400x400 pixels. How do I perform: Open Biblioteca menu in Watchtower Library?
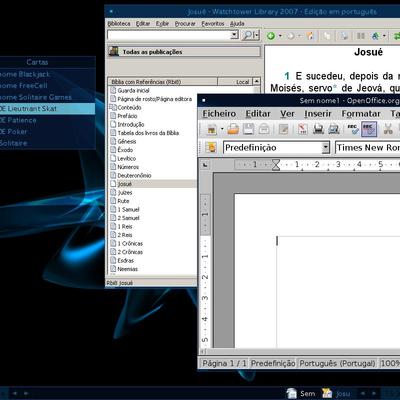point(119,24)
